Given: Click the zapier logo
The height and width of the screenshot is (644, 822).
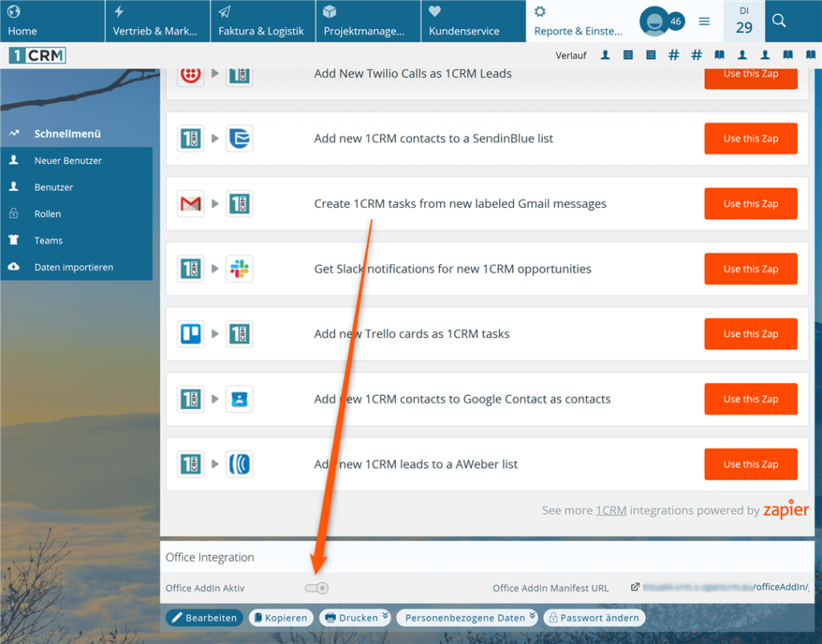Looking at the screenshot, I should 785,509.
